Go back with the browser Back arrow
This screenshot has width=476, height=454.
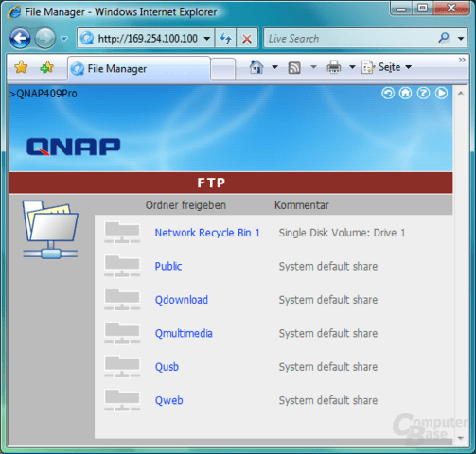20,39
